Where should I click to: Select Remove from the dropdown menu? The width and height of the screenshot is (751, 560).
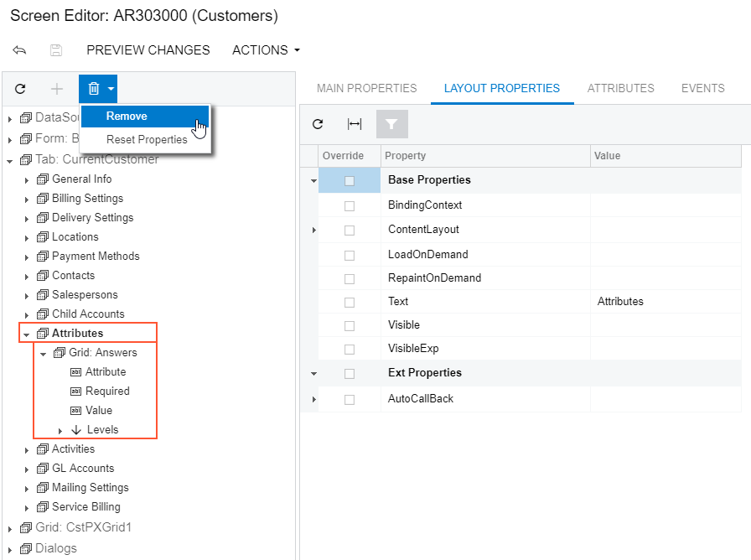(127, 117)
